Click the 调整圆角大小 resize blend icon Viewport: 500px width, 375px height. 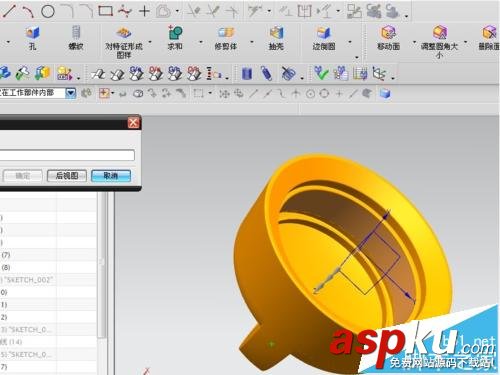point(440,33)
